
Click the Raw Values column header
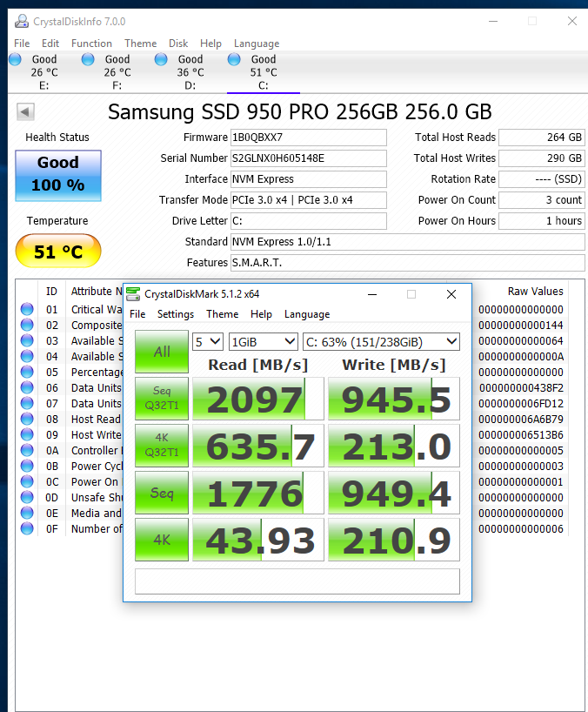535,292
